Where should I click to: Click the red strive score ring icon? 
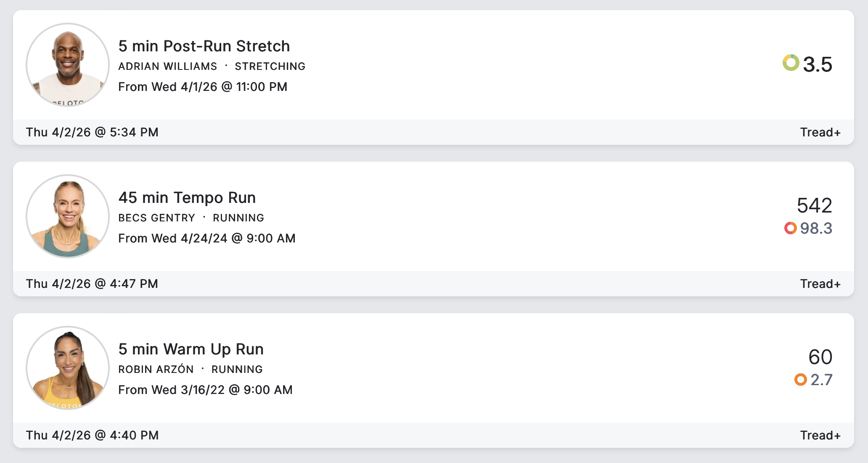791,228
